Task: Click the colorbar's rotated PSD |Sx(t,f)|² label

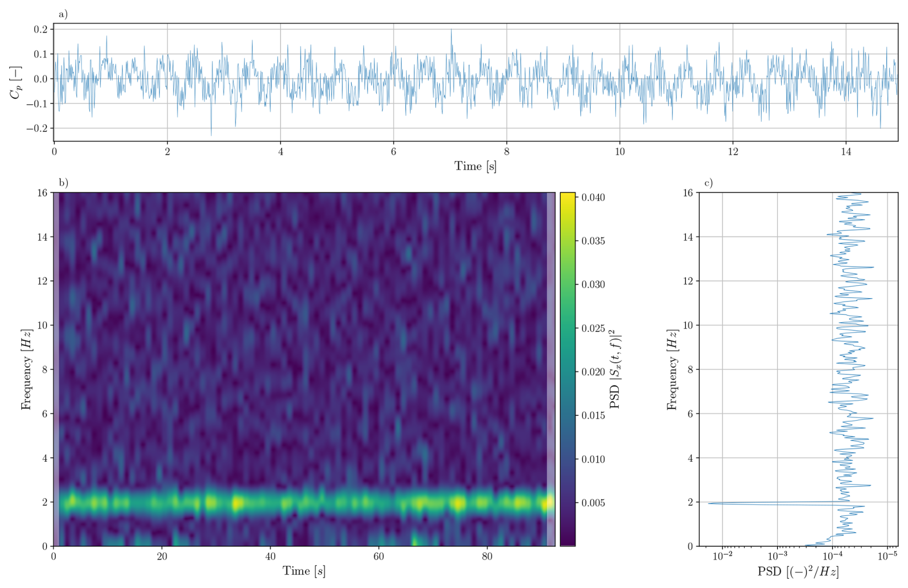Action: click(615, 369)
